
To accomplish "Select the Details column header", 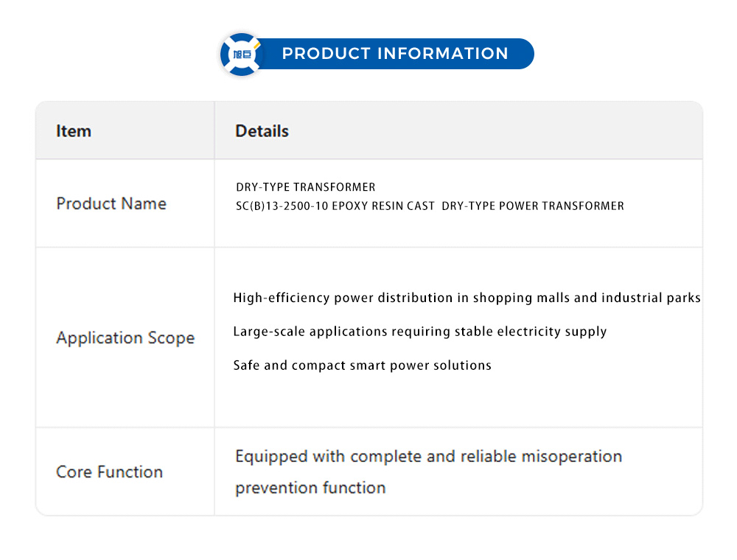I will (262, 131).
